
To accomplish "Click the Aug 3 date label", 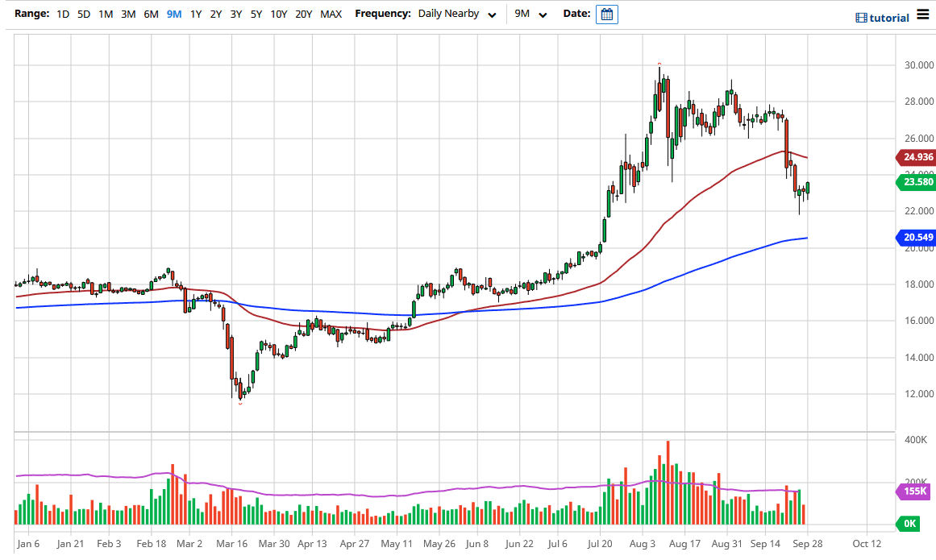I will pos(643,544).
